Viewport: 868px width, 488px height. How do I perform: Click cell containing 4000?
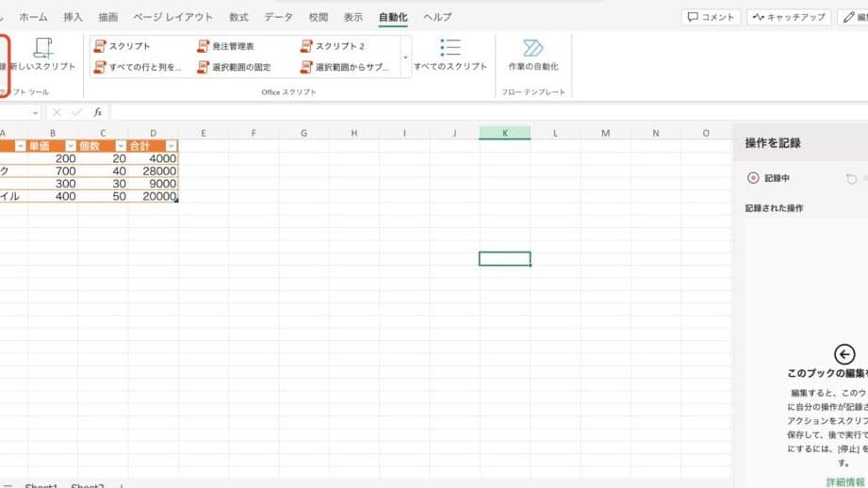(154, 159)
